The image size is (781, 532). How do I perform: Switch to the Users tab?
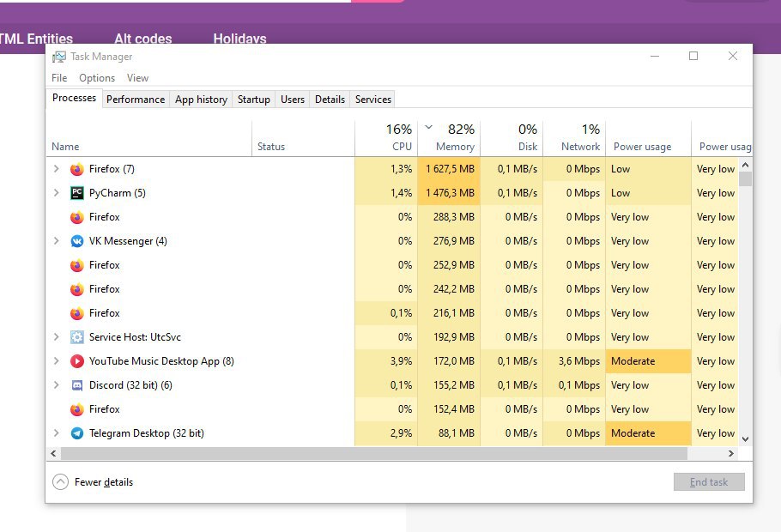(293, 100)
